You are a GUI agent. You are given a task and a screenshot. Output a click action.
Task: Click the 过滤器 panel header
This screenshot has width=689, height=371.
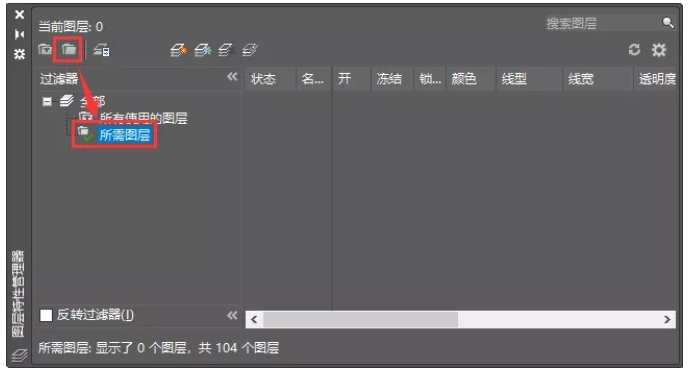point(59,79)
